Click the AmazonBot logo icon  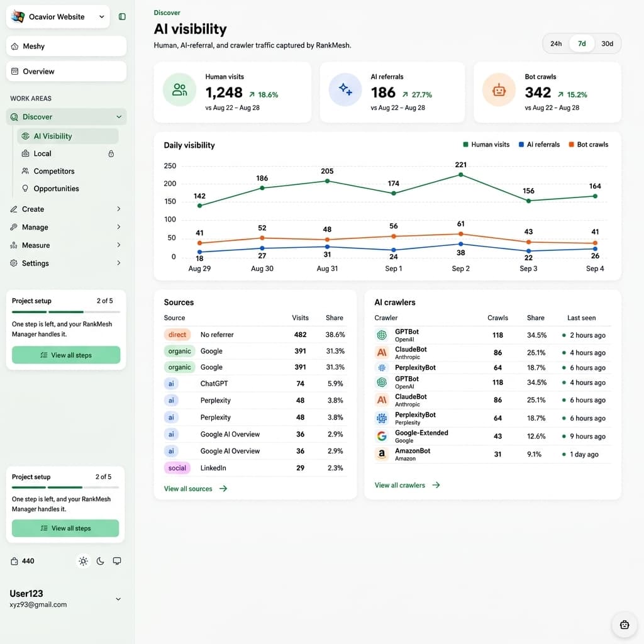(x=382, y=454)
